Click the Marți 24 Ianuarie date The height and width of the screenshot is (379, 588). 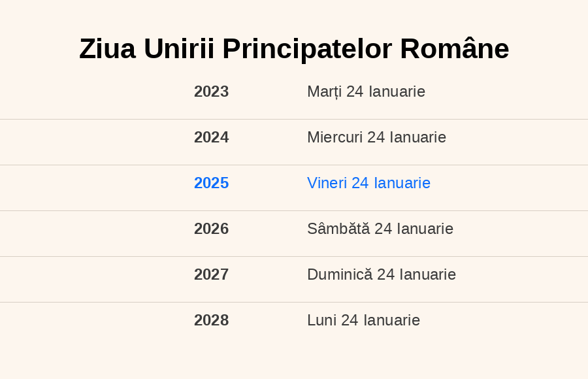(366, 92)
